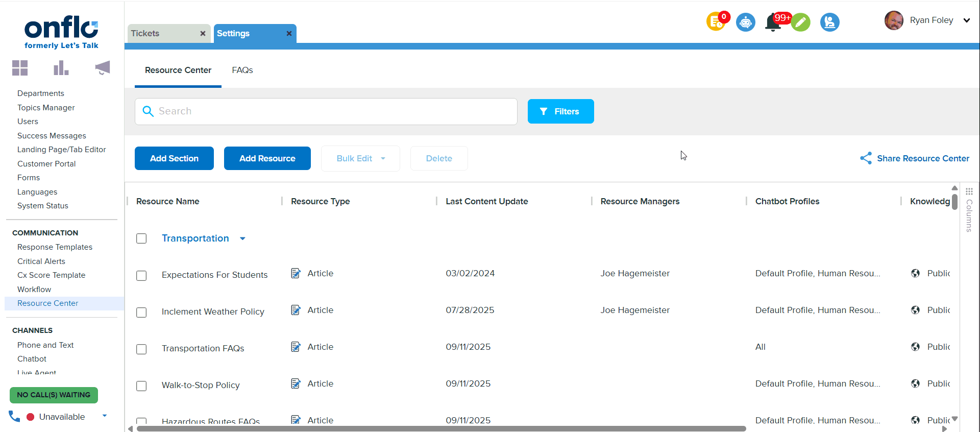The width and height of the screenshot is (980, 432).
Task: Click the chatbot robot icon
Action: coord(746,22)
